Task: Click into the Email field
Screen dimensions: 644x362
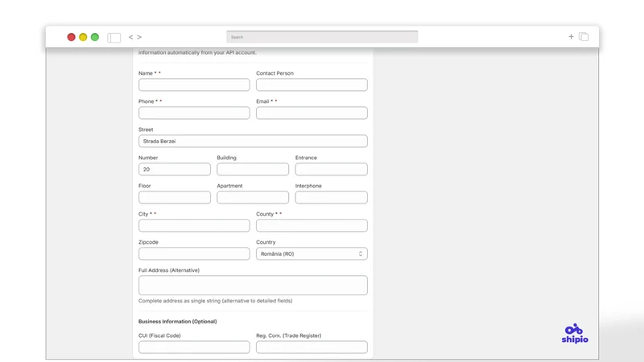Action: click(x=312, y=113)
